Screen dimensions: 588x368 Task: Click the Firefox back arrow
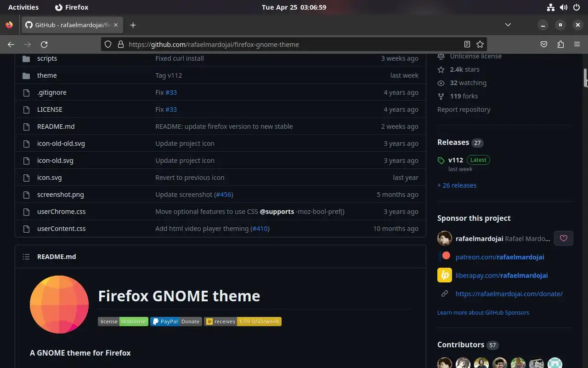pyautogui.click(x=11, y=44)
